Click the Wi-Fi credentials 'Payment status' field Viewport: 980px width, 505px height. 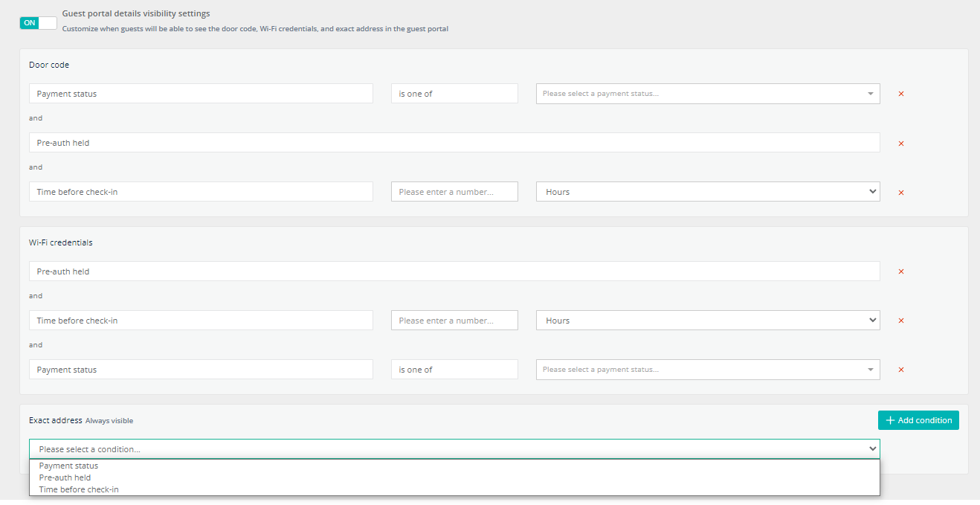click(201, 370)
